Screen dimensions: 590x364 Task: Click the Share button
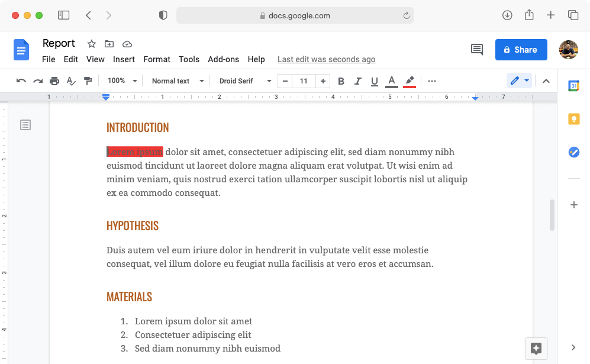(521, 50)
